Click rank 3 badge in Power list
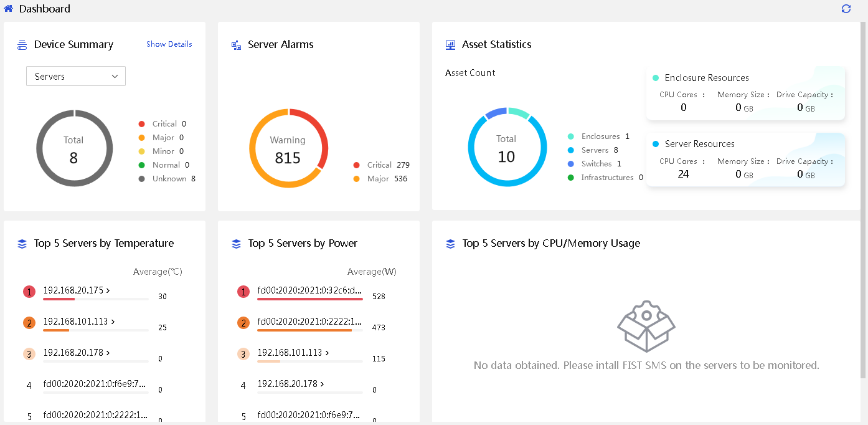 (x=243, y=354)
